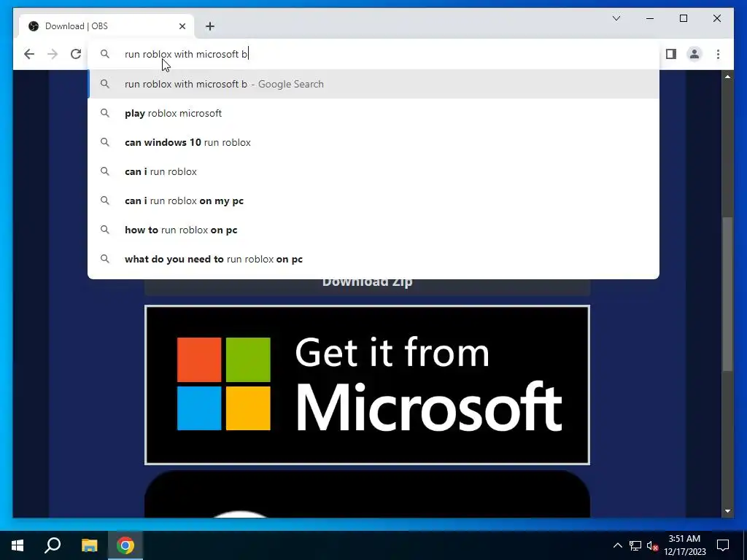
Task: Click the vertical scrollbar thumb
Action: pos(727,294)
